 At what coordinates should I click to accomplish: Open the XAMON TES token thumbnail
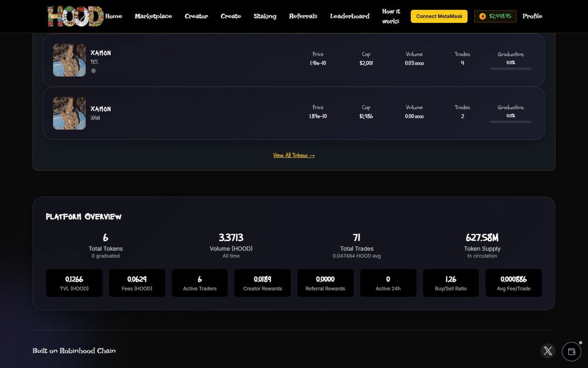tap(69, 60)
